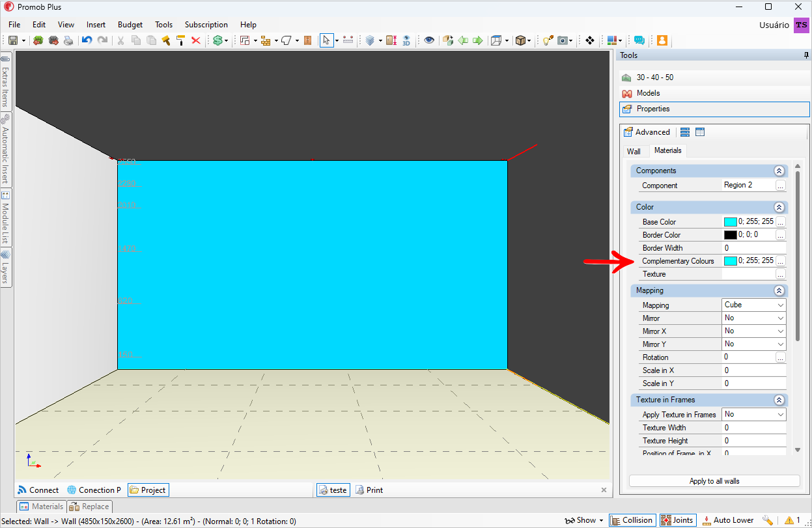Click the light bulb lighting icon
This screenshot has width=812, height=528.
point(547,40)
